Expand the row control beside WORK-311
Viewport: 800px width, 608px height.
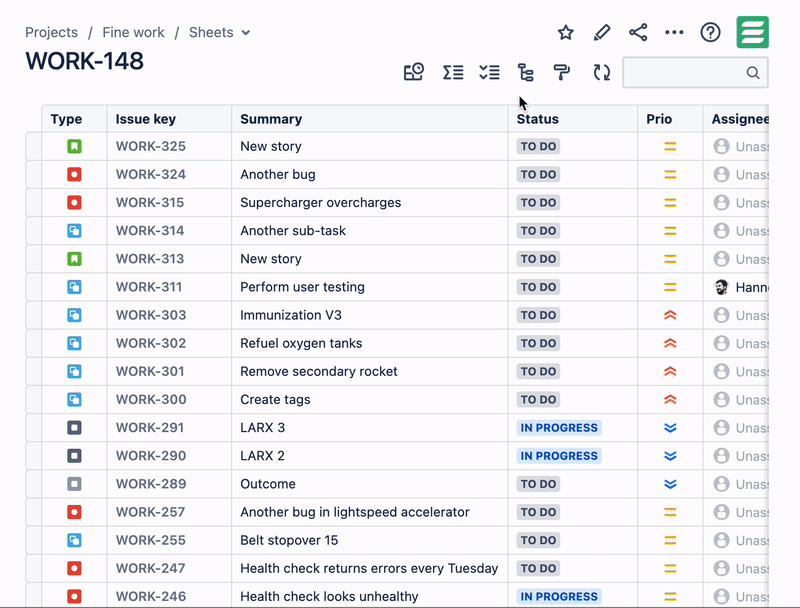tap(32, 287)
